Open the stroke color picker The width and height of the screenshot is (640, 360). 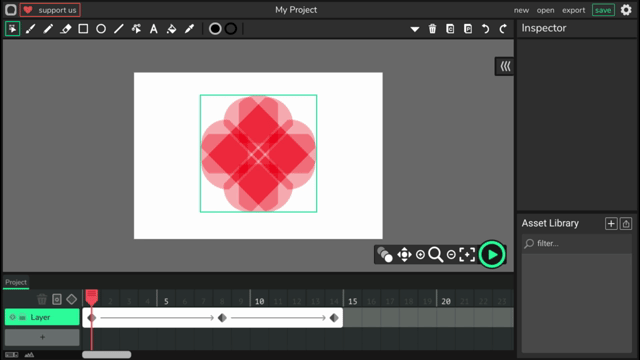[231, 29]
